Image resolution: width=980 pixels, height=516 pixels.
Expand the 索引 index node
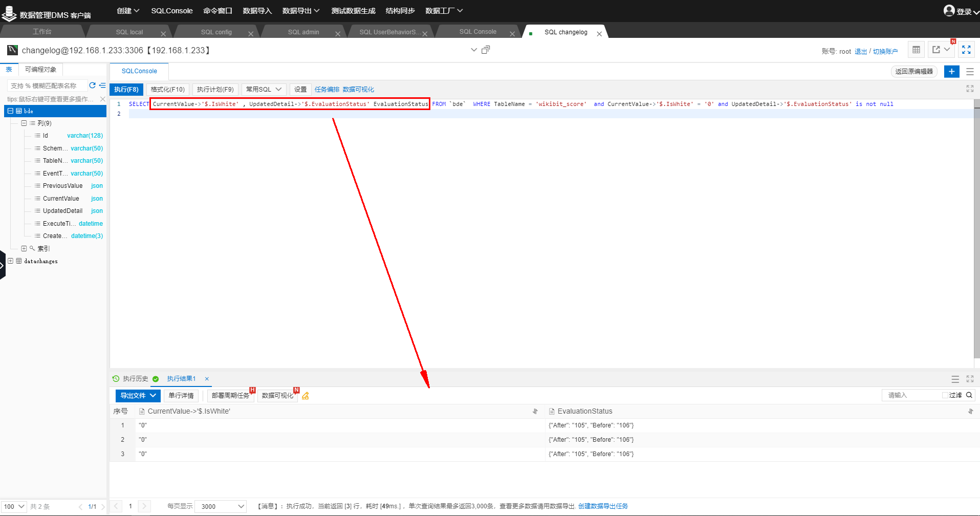(24, 248)
